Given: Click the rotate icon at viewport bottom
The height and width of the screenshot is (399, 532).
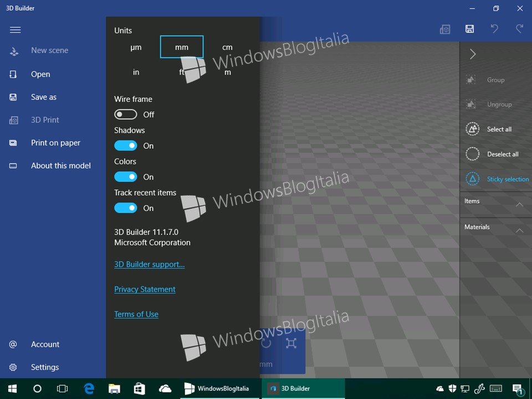Looking at the screenshot, I should point(267,343).
